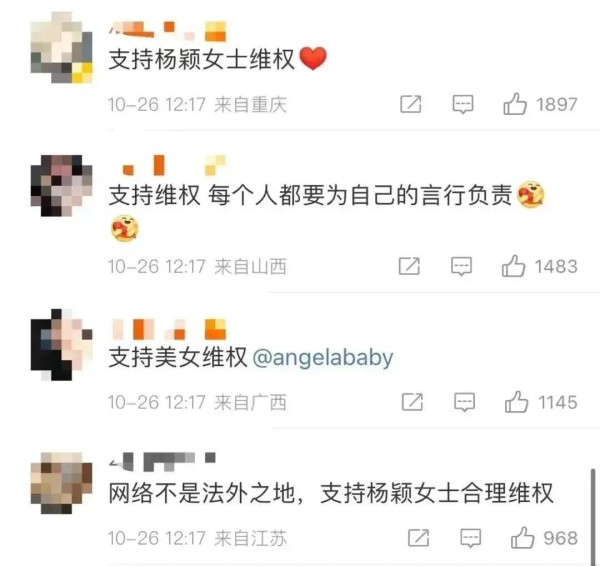
Task: Open username above 支持美女维权 comment
Action: click(168, 329)
